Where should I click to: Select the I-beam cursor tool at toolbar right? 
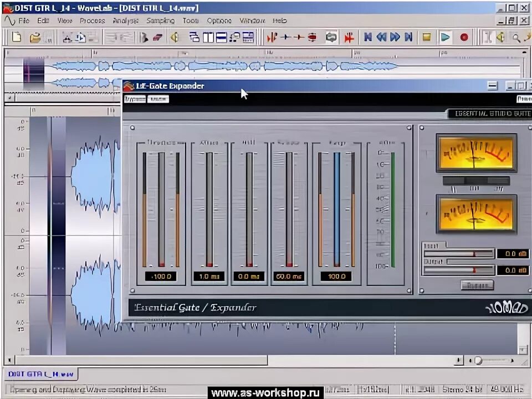point(488,37)
